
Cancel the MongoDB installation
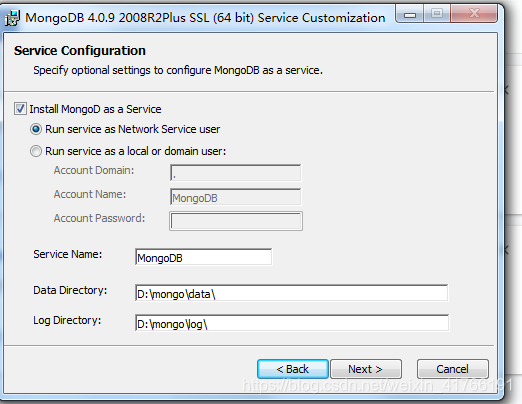pyautogui.click(x=453, y=369)
